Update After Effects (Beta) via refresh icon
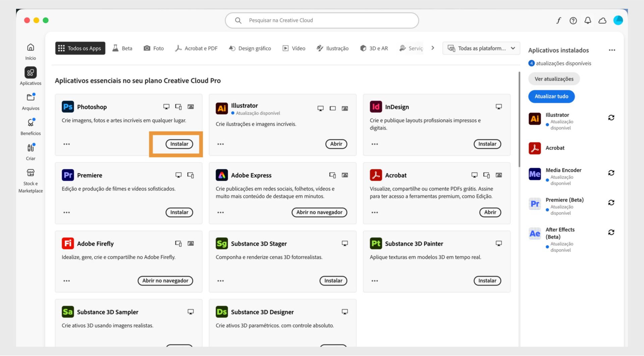Viewport: 644px width, 356px height. coord(611,232)
